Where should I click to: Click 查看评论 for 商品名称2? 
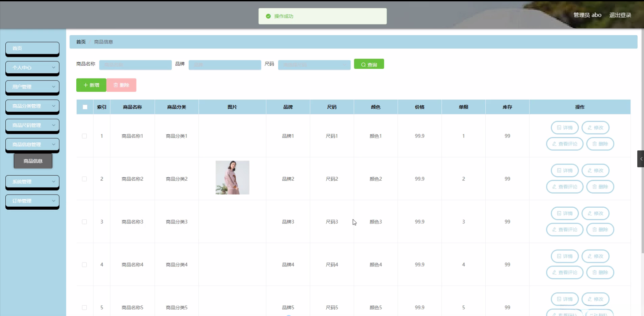pos(565,187)
